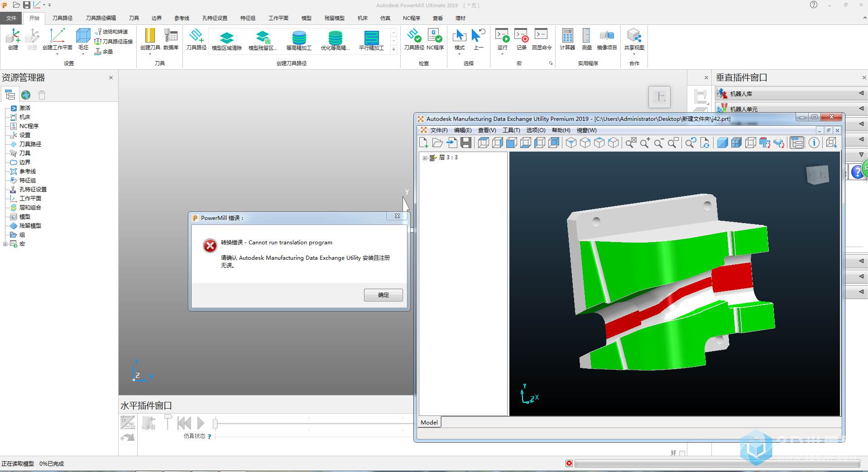Close the PowerMill error dialog
The height and width of the screenshot is (472, 868).
click(397, 216)
